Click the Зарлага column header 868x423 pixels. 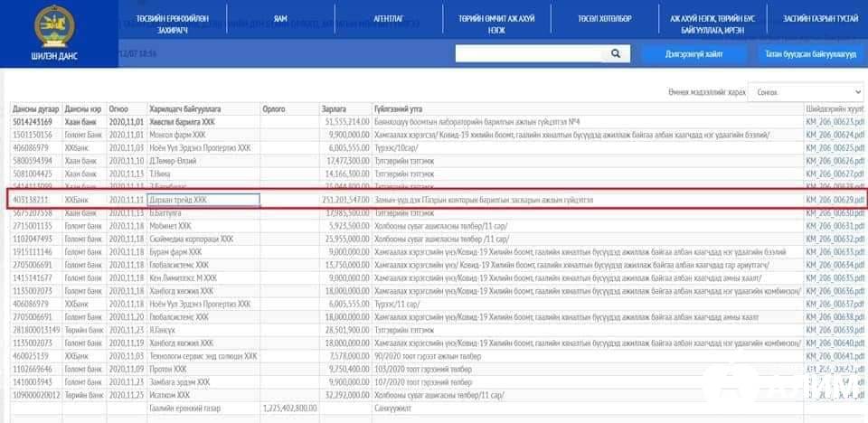click(x=334, y=109)
